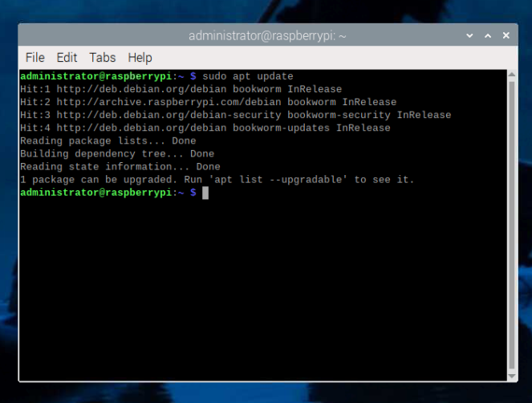Open the Edit menu

(x=67, y=57)
